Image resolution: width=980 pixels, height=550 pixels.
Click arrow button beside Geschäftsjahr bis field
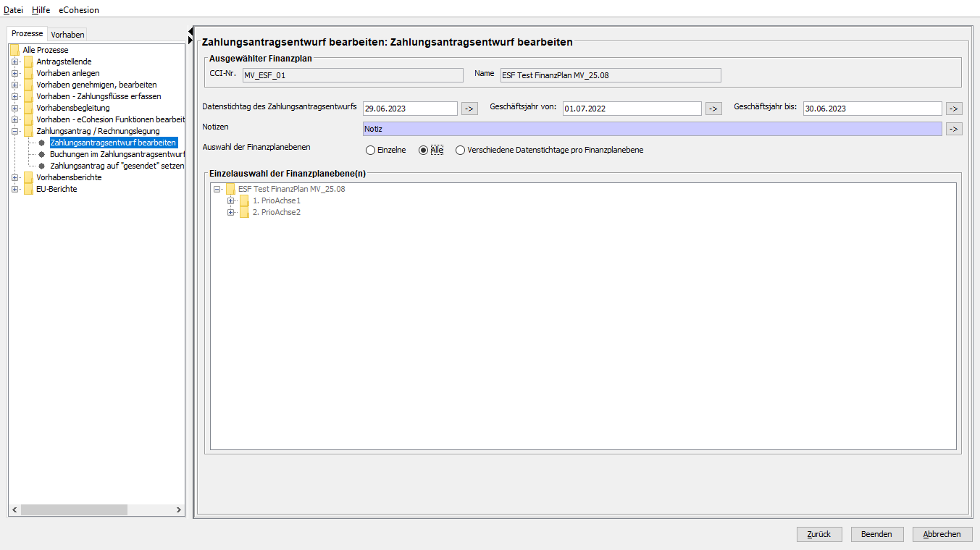954,109
